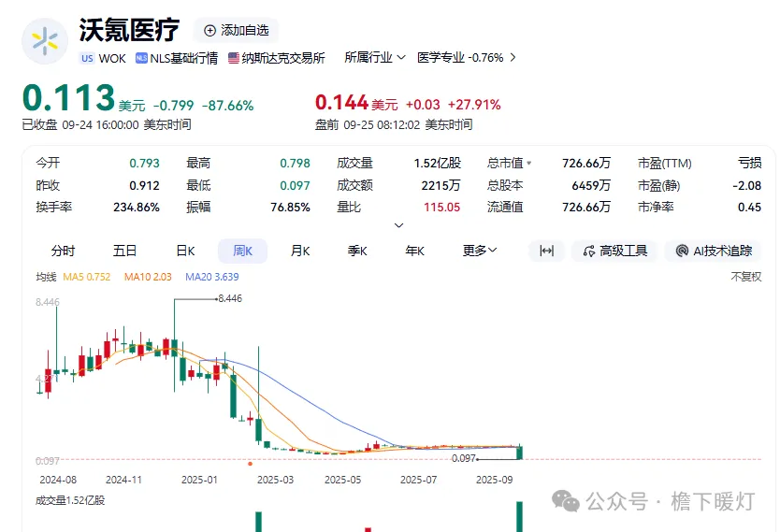
Task: Click the 0.097 low price marker on chart
Action: tap(464, 458)
